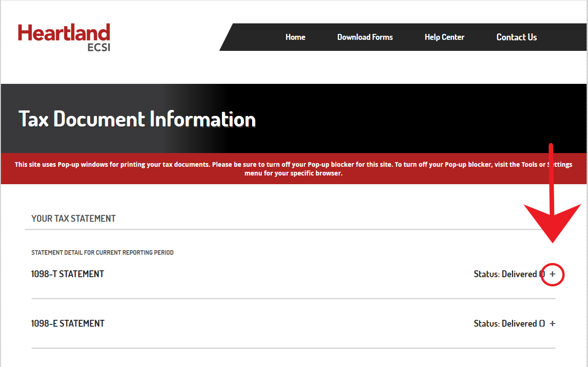Screen dimensions: 588x367
Task: Select the 1098-E STATEMENT row title
Action: coord(68,323)
